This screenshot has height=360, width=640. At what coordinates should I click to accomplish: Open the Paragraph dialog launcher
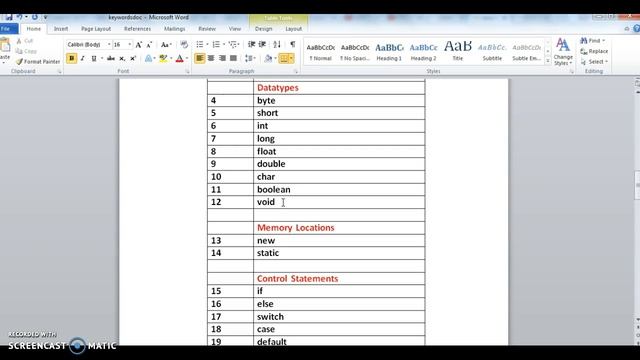296,71
